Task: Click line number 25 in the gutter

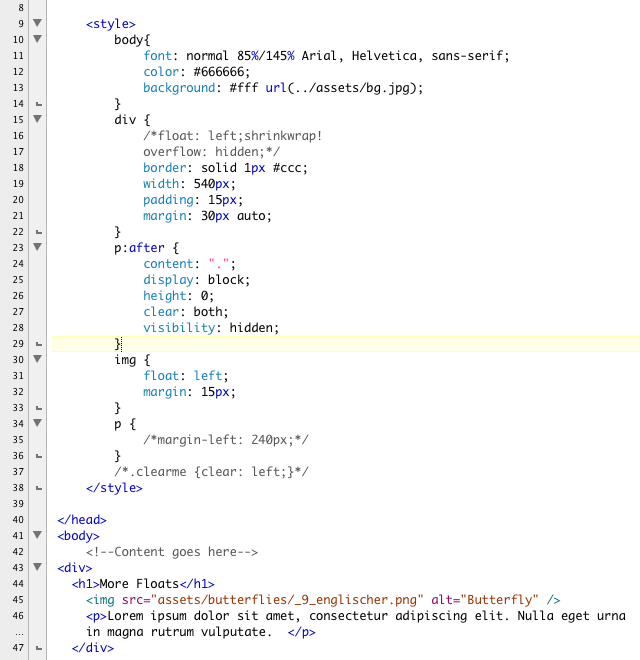Action: click(18, 280)
